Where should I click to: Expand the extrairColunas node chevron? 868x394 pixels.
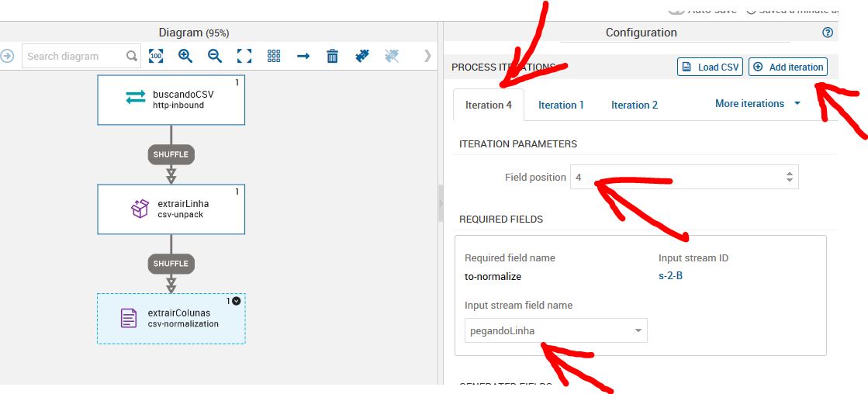tap(237, 301)
